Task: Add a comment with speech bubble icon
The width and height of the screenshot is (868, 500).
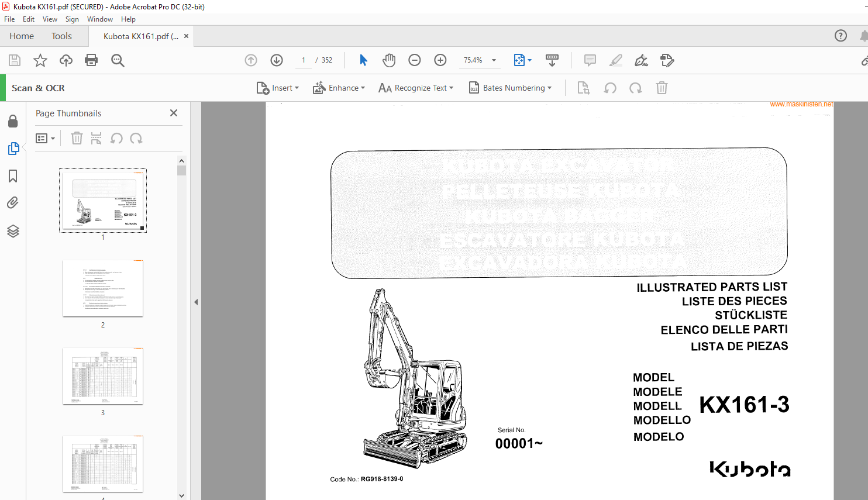Action: pos(590,60)
